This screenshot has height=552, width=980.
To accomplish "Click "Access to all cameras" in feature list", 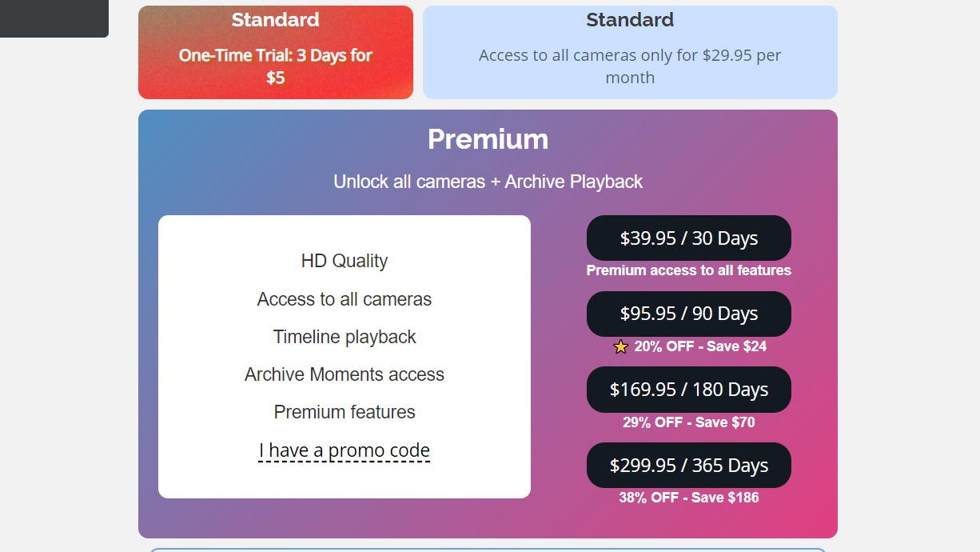I will pyautogui.click(x=345, y=299).
